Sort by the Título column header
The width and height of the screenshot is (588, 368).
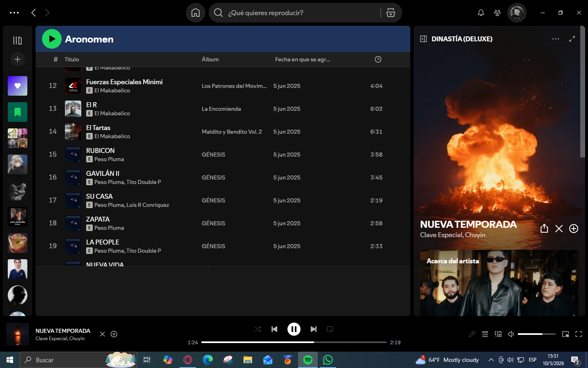tap(72, 59)
